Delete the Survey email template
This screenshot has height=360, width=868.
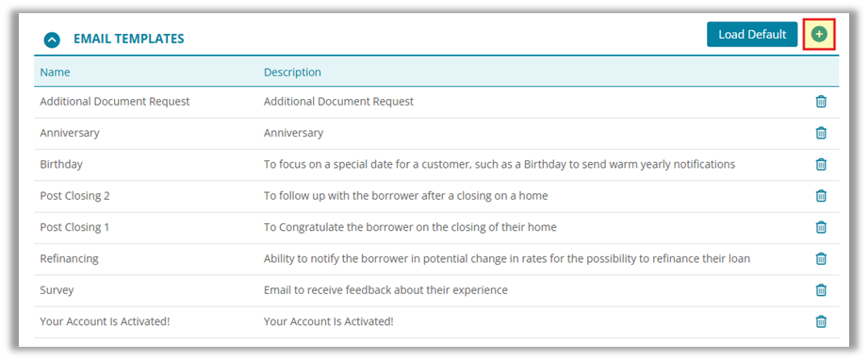click(821, 289)
